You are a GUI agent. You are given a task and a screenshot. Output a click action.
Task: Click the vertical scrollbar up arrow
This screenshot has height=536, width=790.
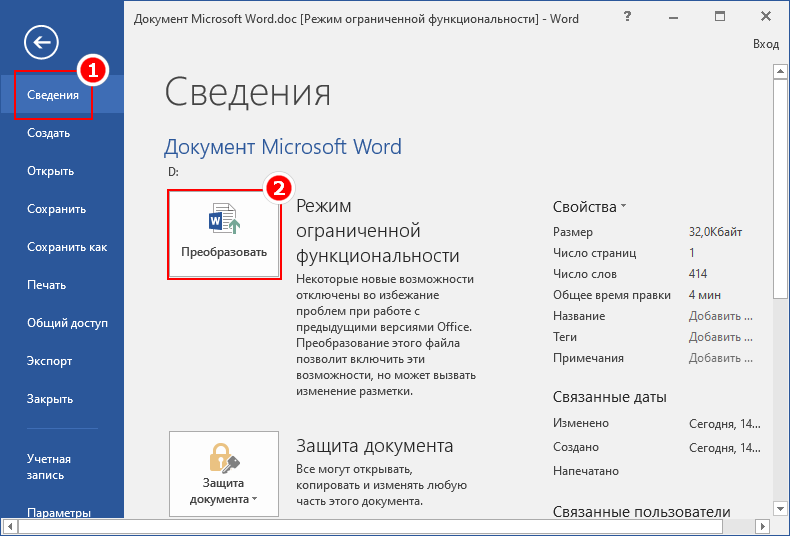tap(780, 72)
